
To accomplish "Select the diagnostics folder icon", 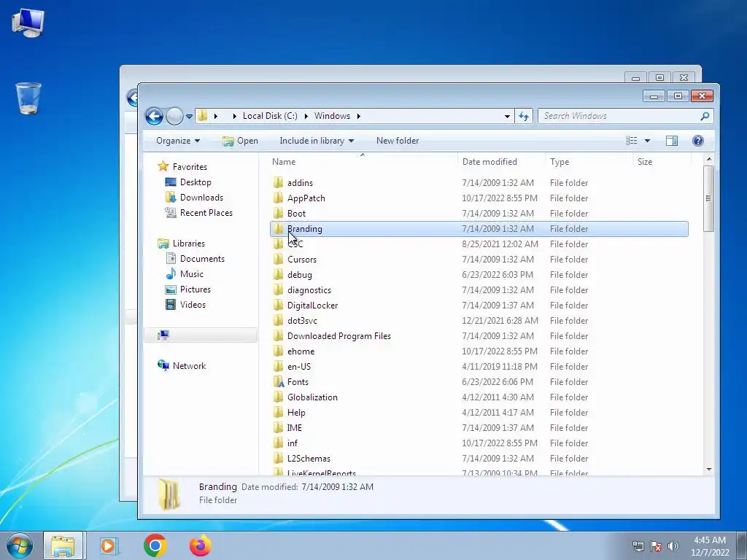I will [x=279, y=290].
